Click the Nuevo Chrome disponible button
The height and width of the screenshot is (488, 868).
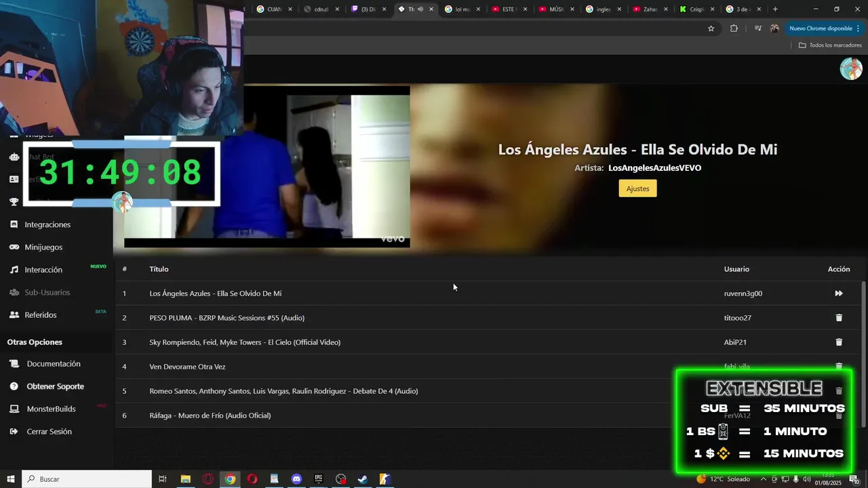824,28
